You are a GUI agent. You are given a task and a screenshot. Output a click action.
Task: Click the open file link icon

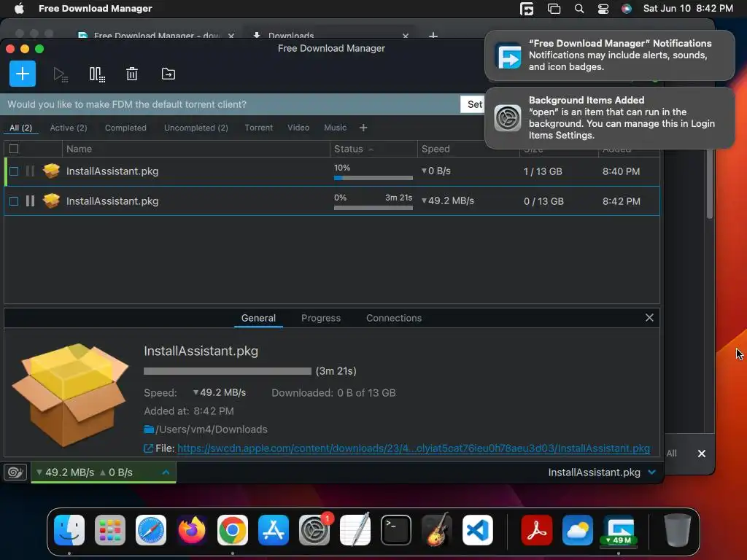tap(148, 448)
